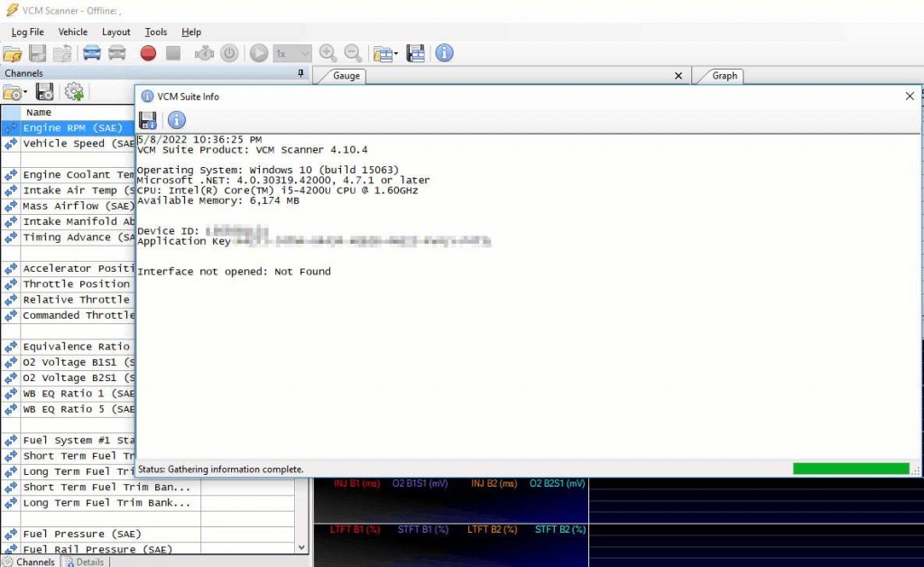Open the Tools menu
This screenshot has height=567, width=924.
click(x=156, y=32)
